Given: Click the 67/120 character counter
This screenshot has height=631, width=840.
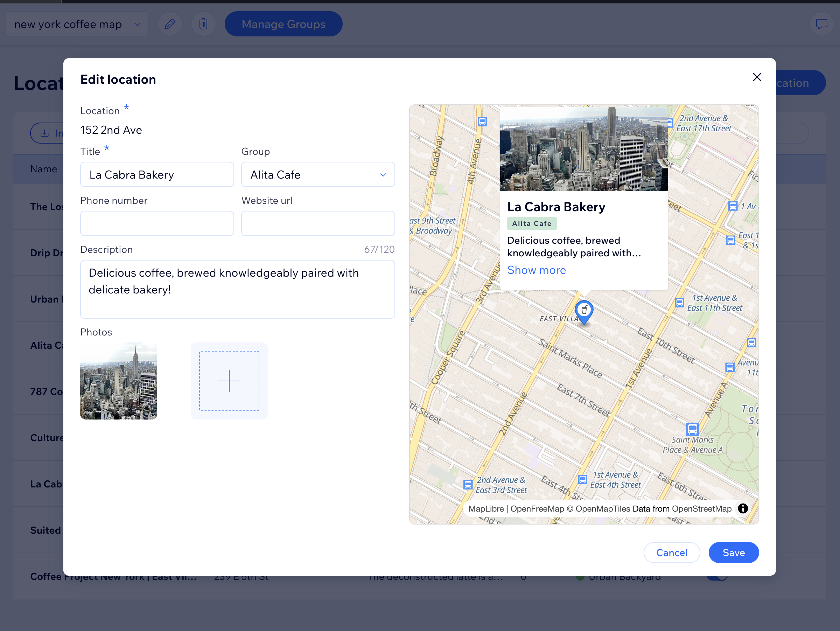Looking at the screenshot, I should (x=379, y=250).
